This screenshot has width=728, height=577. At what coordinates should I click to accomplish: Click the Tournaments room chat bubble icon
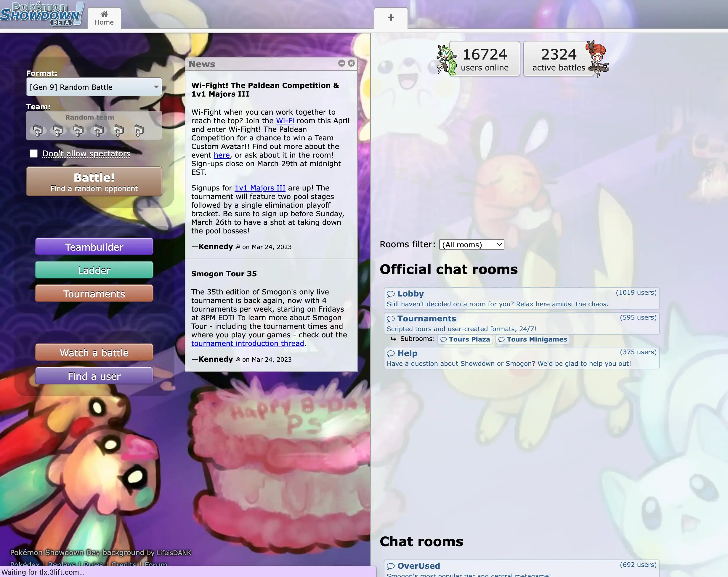click(391, 319)
